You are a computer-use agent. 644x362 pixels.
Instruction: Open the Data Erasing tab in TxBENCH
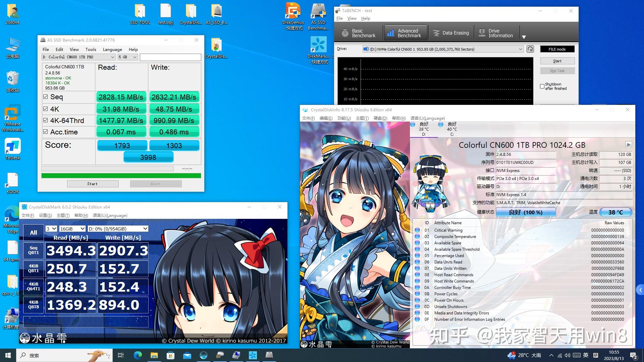pos(451,33)
